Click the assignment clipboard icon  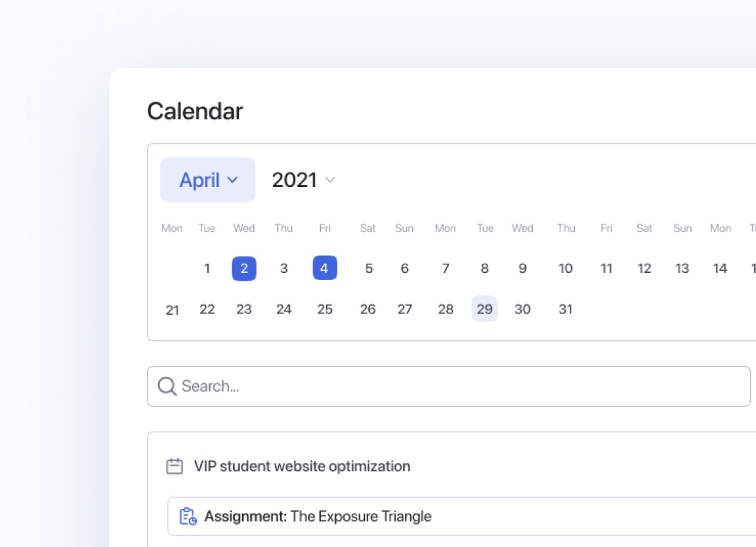pyautogui.click(x=188, y=516)
